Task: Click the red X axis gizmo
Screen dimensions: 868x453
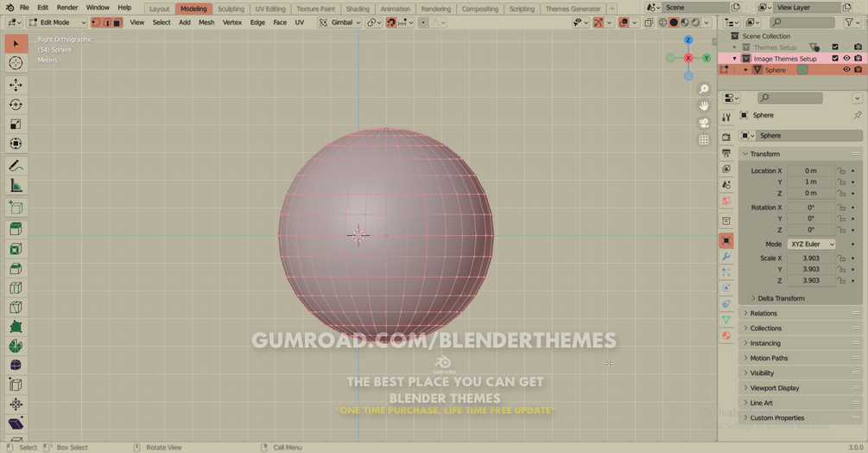Action: point(688,58)
